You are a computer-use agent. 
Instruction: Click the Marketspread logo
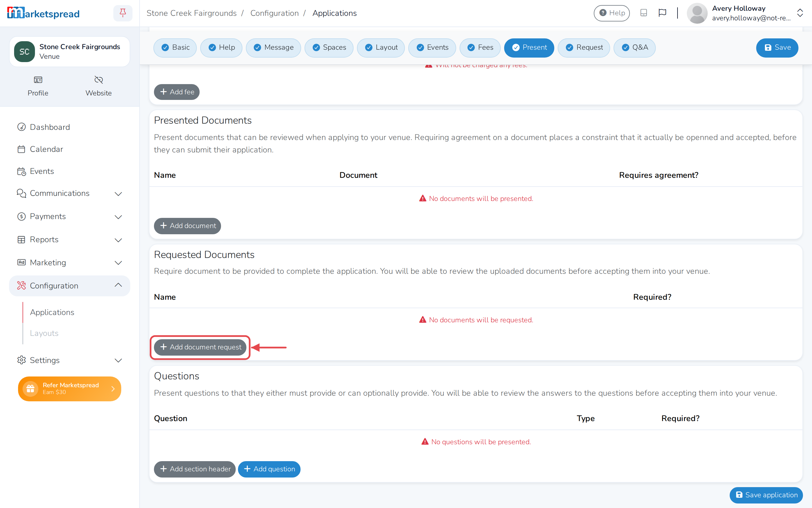pos(43,13)
